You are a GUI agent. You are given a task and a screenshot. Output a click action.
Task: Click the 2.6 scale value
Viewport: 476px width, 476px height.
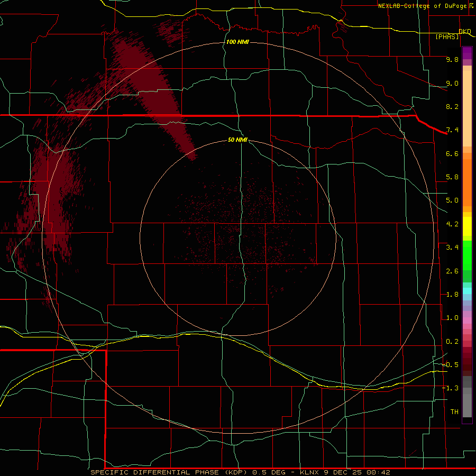click(x=452, y=271)
